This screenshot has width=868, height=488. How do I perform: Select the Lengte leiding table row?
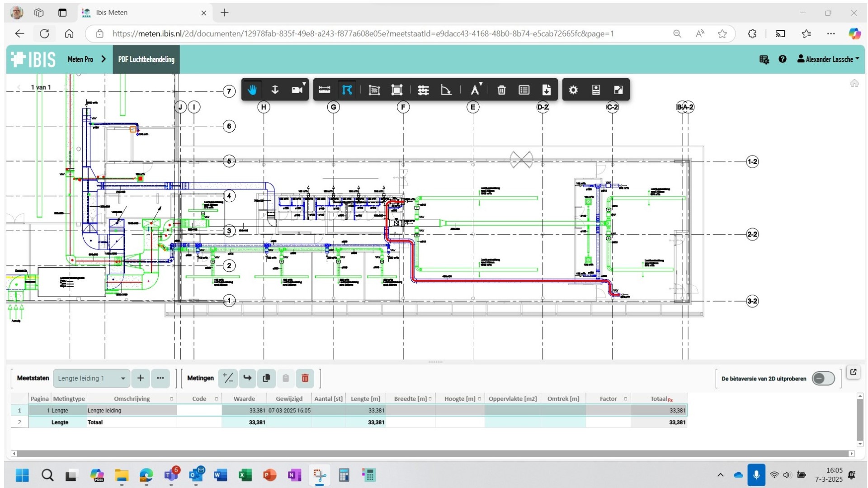pos(131,411)
